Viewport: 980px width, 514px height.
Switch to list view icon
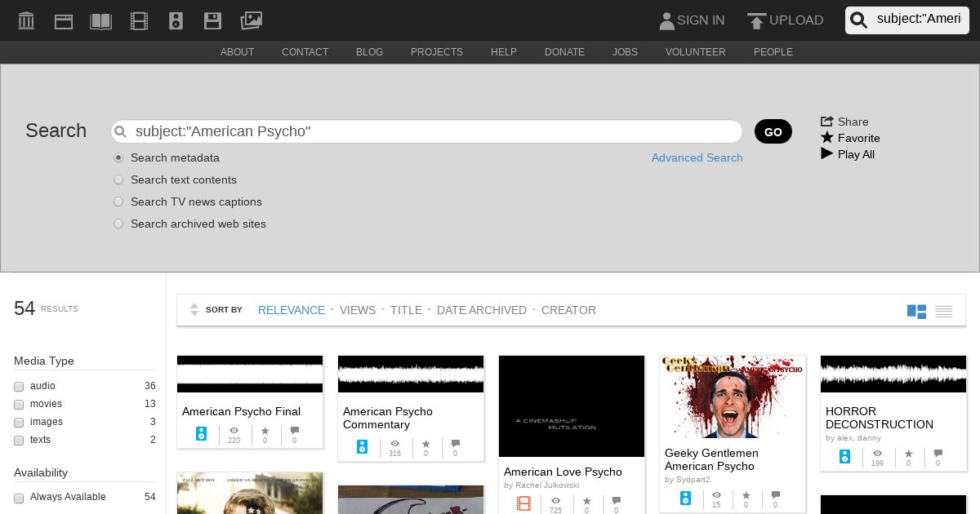point(944,312)
